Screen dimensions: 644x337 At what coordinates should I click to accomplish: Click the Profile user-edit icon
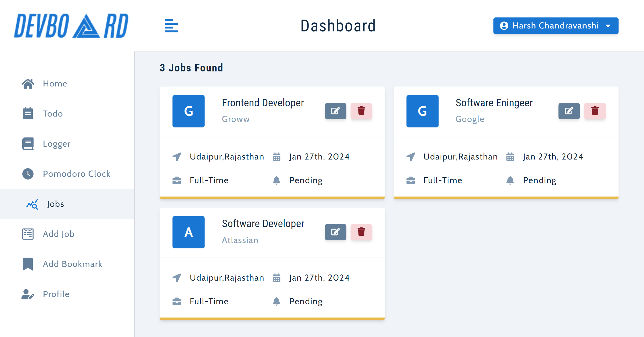[28, 294]
